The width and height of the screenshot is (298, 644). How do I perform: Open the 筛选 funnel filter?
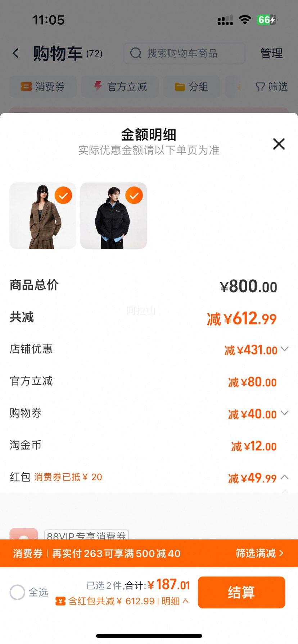(x=271, y=87)
